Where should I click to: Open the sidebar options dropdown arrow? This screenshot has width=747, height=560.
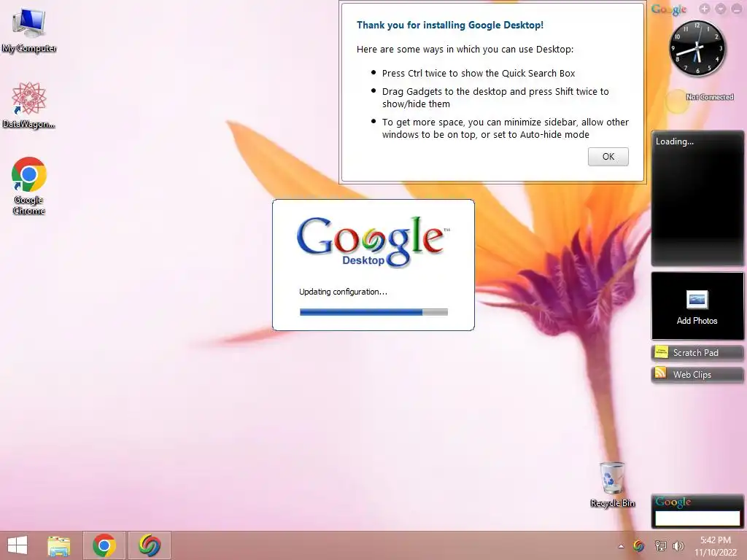pos(721,9)
